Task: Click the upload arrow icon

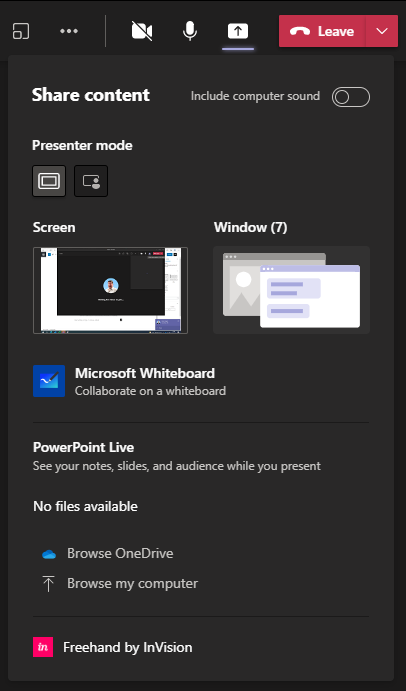Action: point(48,583)
